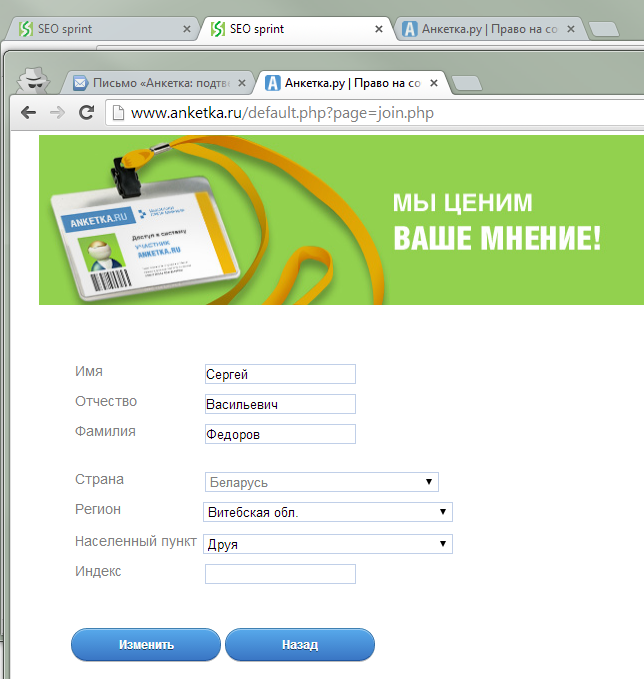Open new tab in the front window
This screenshot has width=644, height=679.
tap(467, 83)
